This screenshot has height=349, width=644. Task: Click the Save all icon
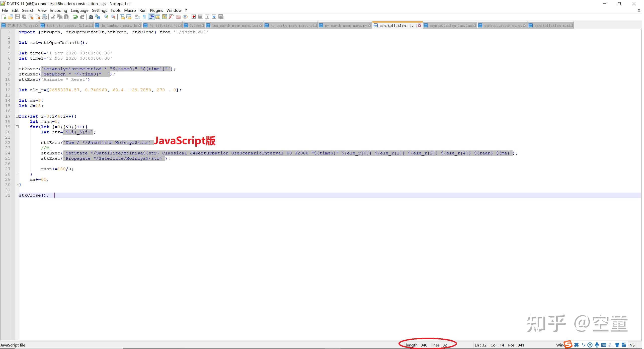click(24, 17)
